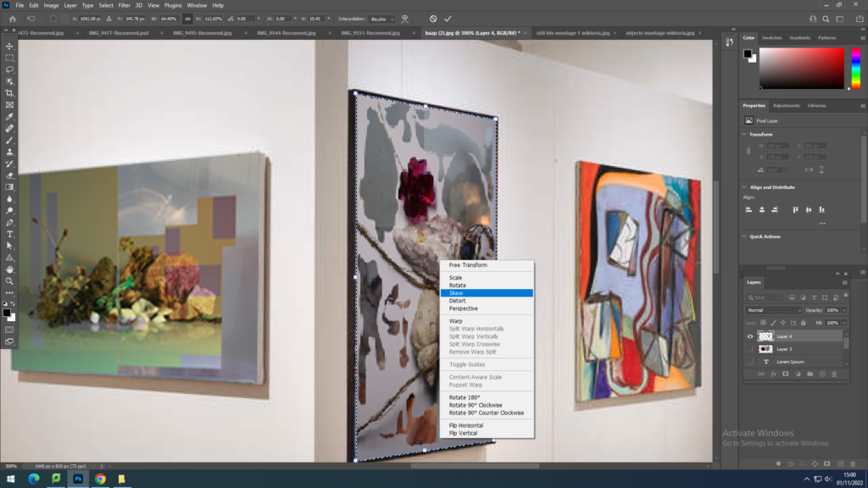Open the Kind filter dropdown in Layers
Screen dimensions: 868x488
click(765, 297)
